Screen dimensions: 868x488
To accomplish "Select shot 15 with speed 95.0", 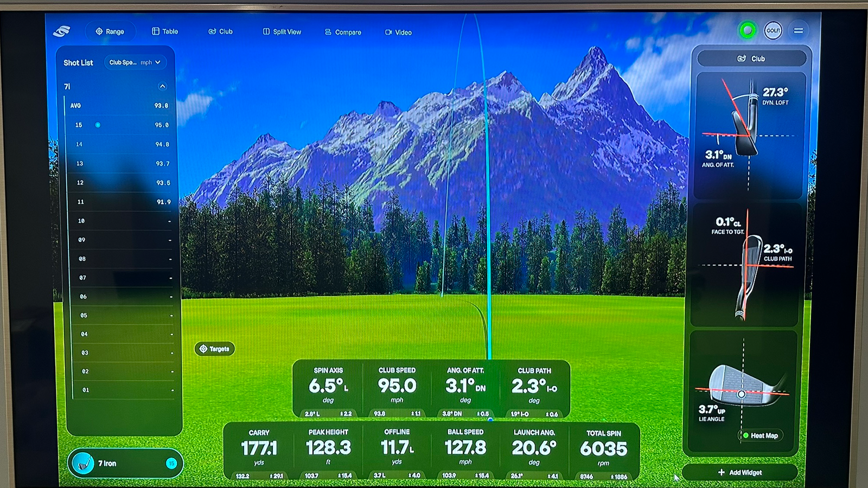I will (120, 125).
